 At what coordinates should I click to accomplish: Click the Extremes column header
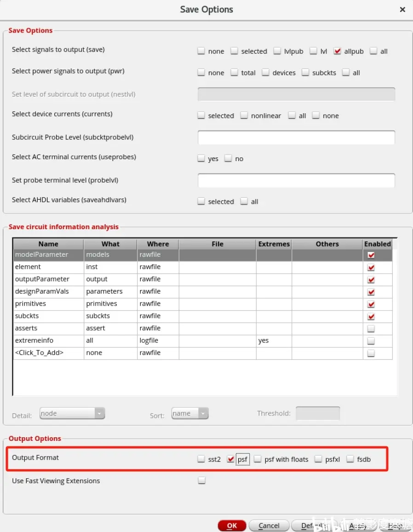click(274, 244)
